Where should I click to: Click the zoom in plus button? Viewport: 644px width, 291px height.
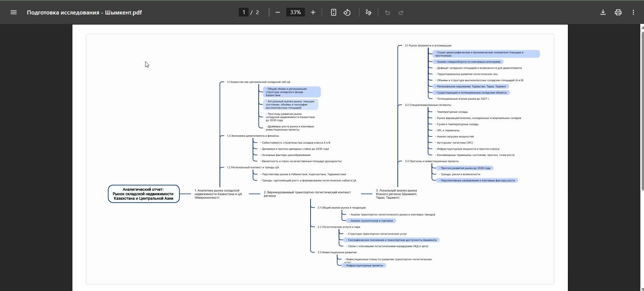tap(313, 12)
